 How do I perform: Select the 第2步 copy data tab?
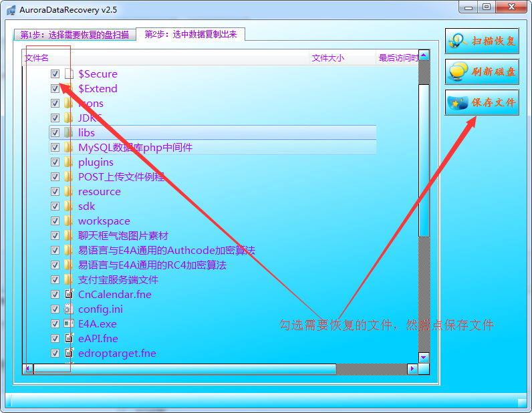coord(190,35)
